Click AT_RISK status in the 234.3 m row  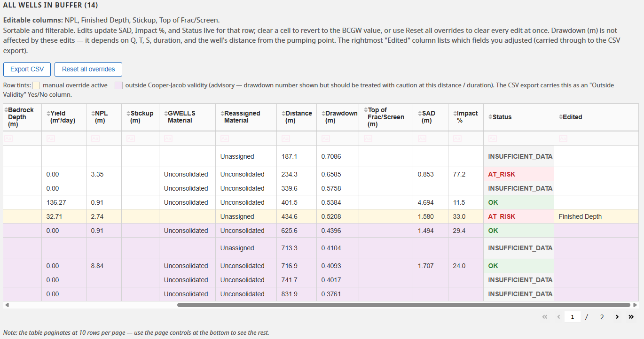[x=502, y=174]
